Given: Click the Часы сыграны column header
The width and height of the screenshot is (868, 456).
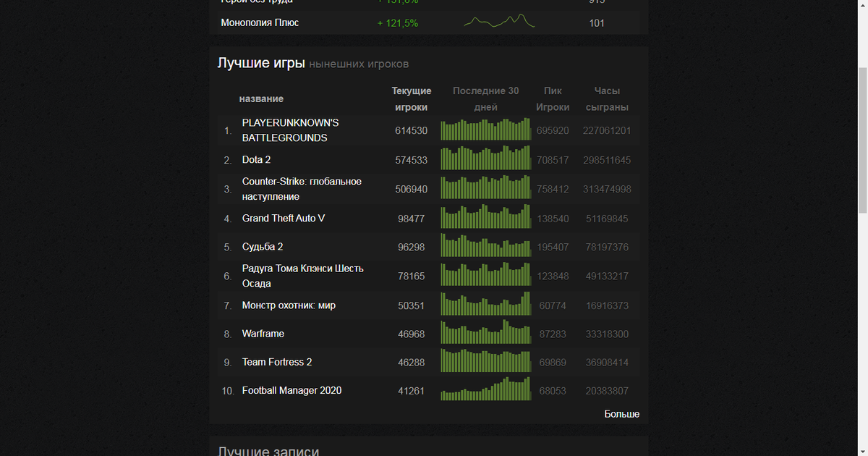Looking at the screenshot, I should point(607,99).
